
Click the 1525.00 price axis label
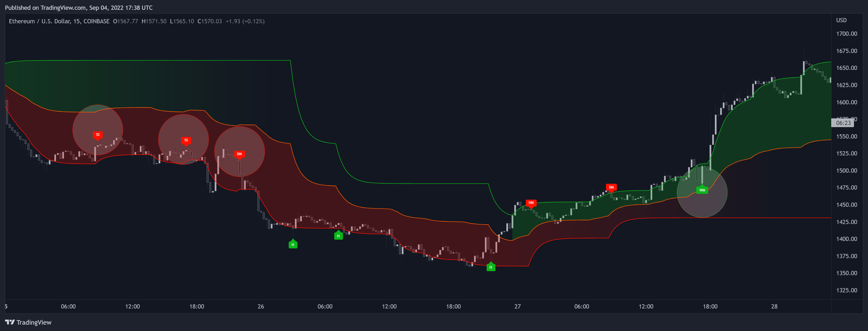[x=847, y=153]
